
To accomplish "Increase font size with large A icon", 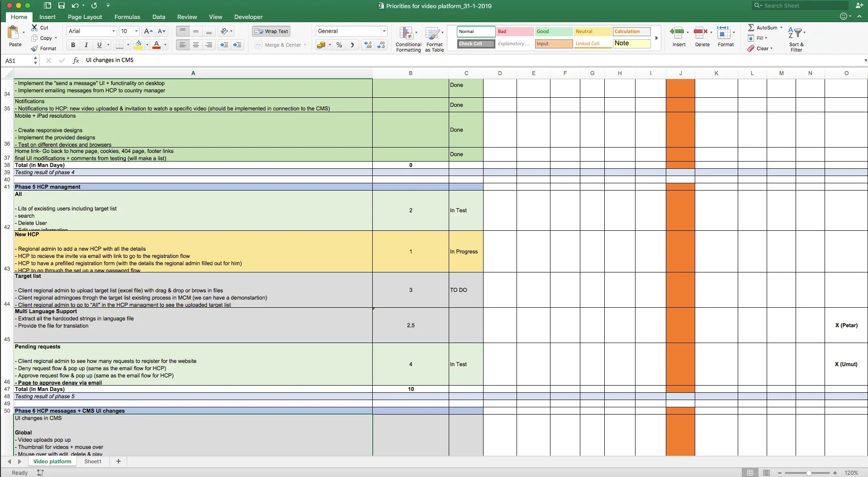I will tap(148, 31).
